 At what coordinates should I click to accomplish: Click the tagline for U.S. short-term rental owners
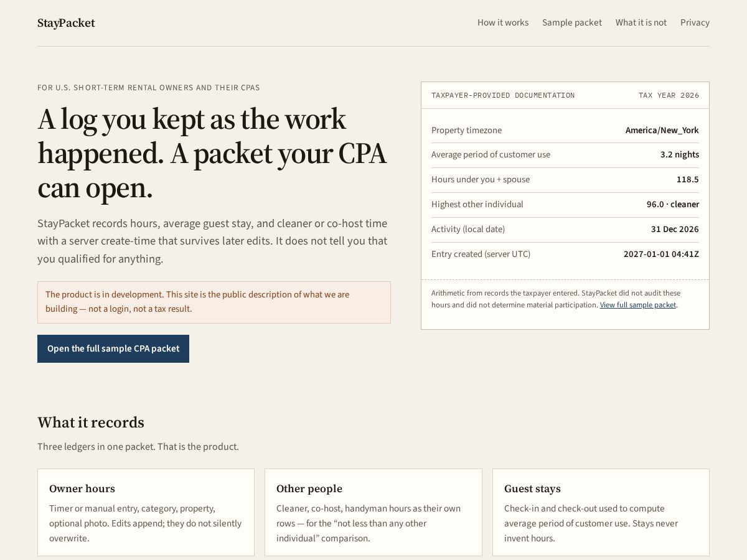(149, 88)
